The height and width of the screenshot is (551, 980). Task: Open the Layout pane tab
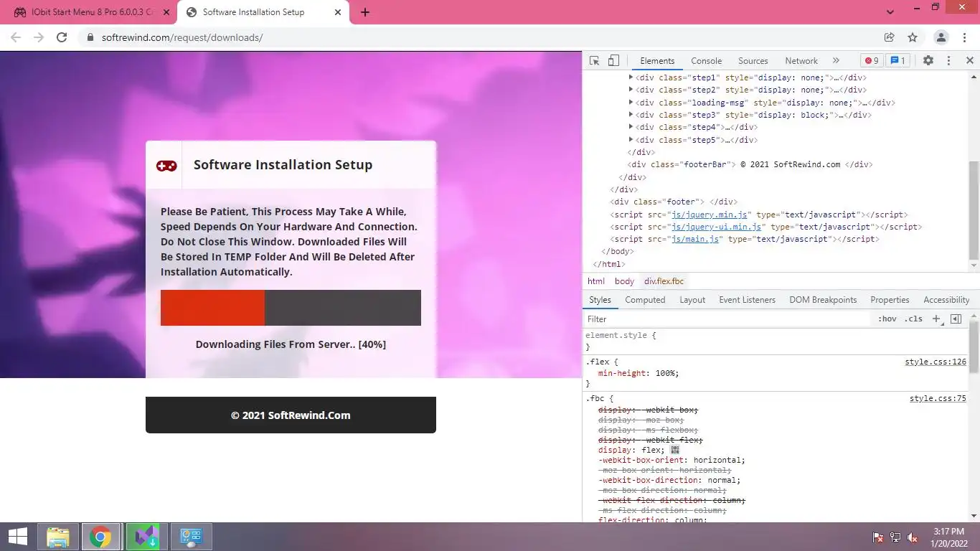(x=692, y=300)
